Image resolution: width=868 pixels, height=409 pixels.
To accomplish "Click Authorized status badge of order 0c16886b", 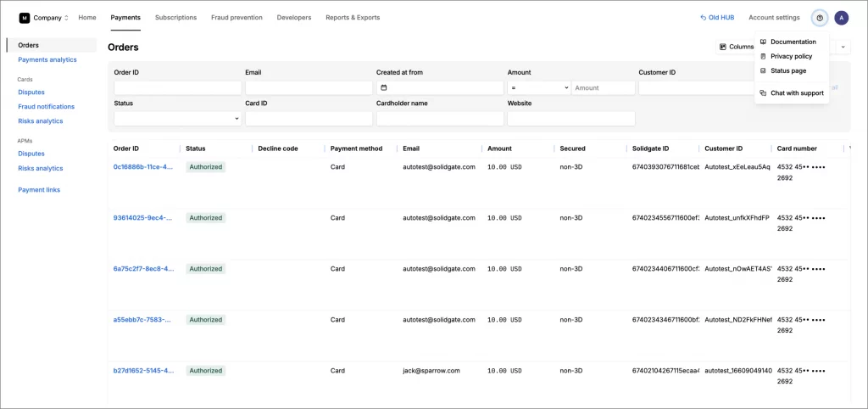I will 205,166.
